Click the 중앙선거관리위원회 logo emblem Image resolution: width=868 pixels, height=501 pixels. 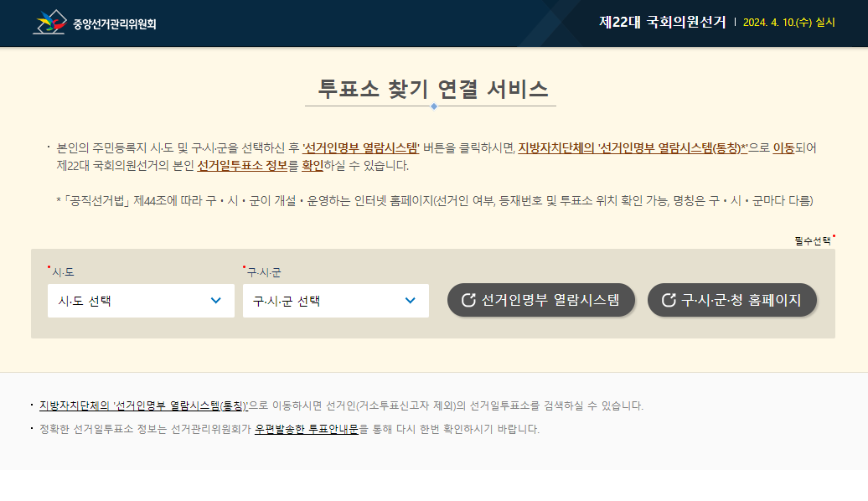(49, 22)
